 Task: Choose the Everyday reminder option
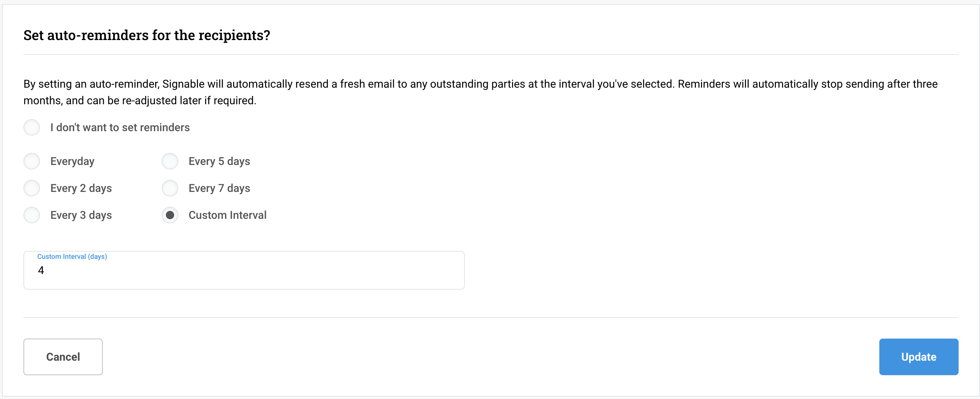point(32,161)
